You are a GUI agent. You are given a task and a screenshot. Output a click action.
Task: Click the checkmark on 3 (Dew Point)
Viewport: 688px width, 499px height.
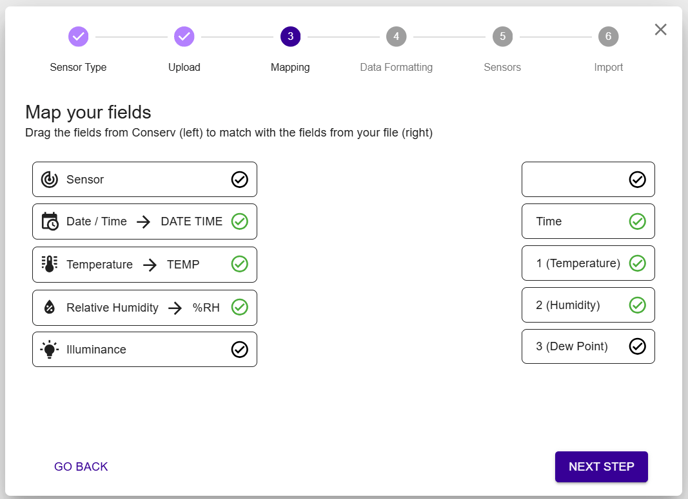[637, 347]
